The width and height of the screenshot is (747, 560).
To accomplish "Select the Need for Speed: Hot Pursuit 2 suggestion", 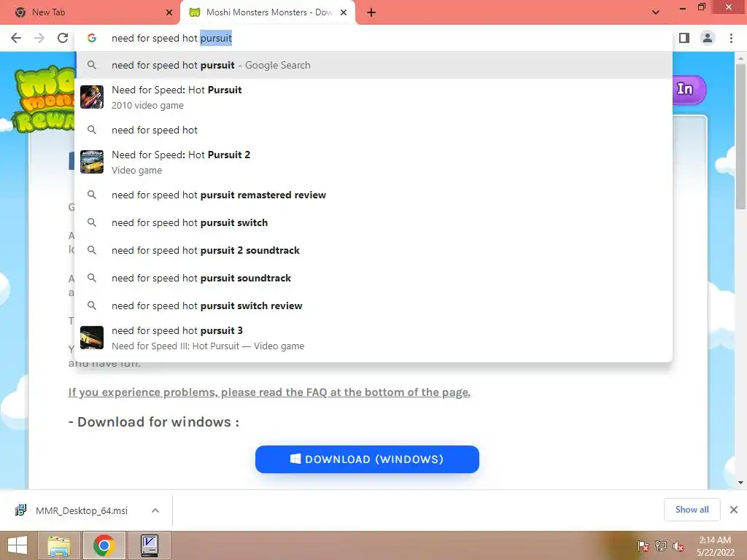I will click(x=374, y=162).
